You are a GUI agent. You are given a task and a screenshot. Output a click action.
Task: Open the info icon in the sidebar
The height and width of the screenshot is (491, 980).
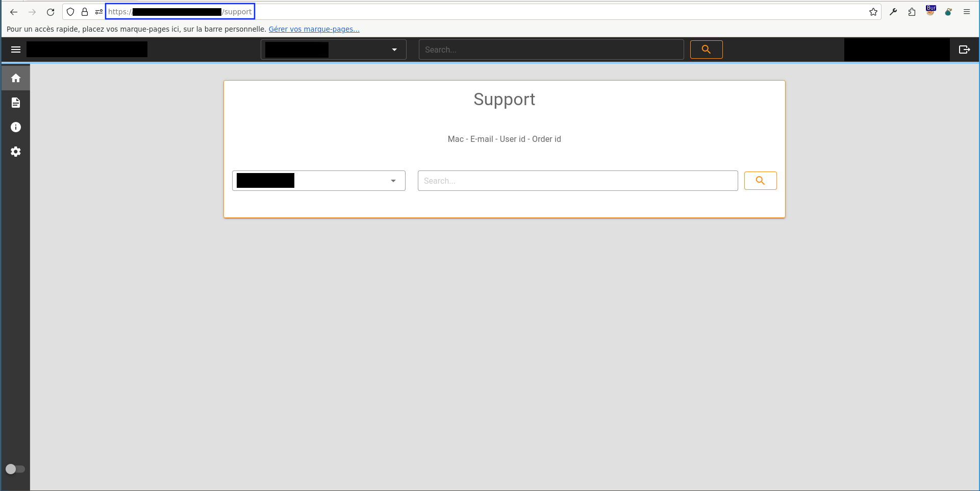16,127
